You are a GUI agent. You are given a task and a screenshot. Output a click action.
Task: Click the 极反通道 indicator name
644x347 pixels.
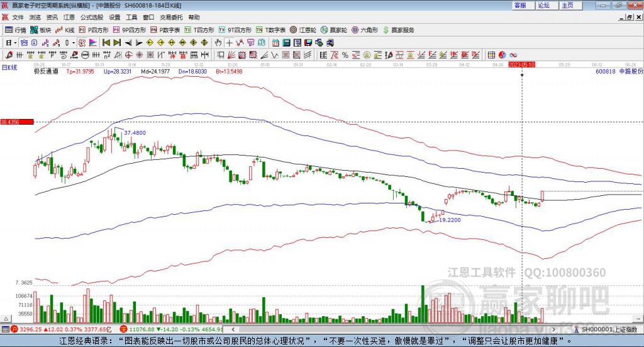[x=46, y=71]
